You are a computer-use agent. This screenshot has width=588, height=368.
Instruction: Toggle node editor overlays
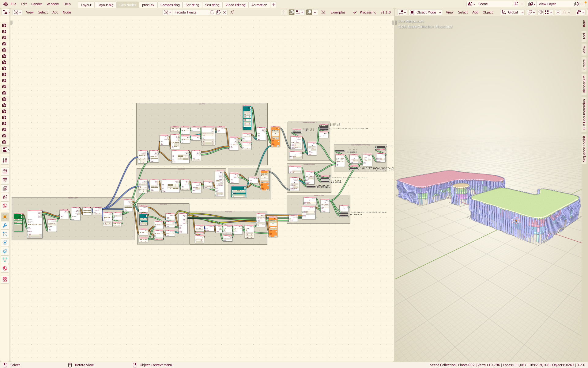pyautogui.click(x=309, y=12)
